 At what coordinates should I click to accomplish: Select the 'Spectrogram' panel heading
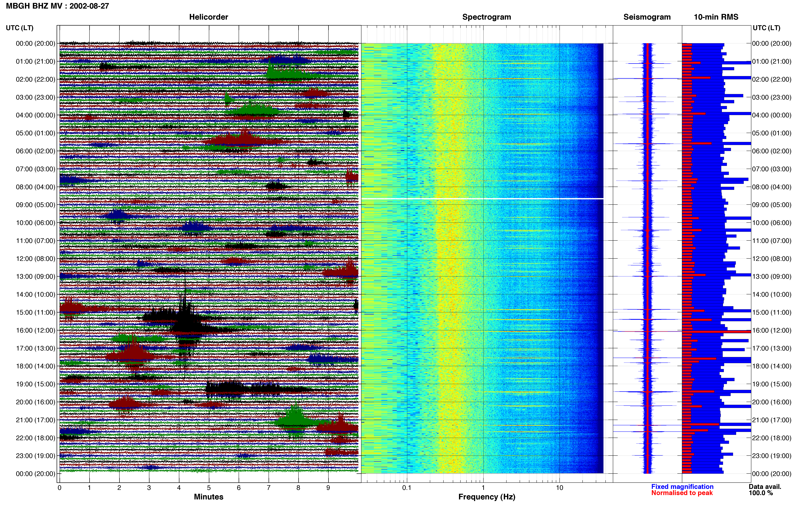point(487,17)
